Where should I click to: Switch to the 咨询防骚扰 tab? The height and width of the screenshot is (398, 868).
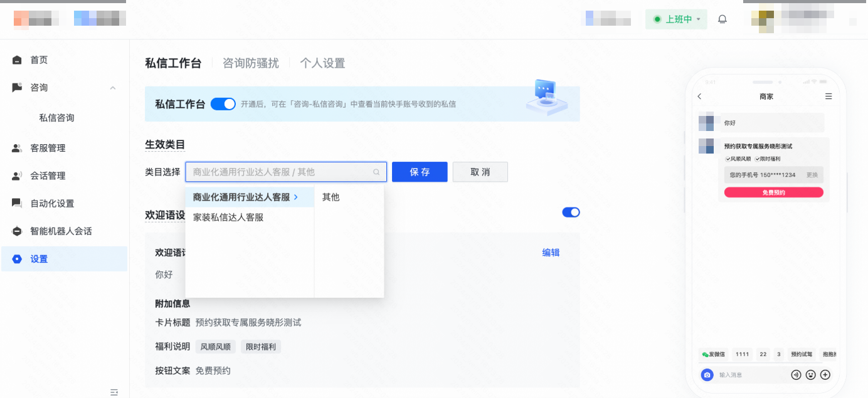(251, 63)
